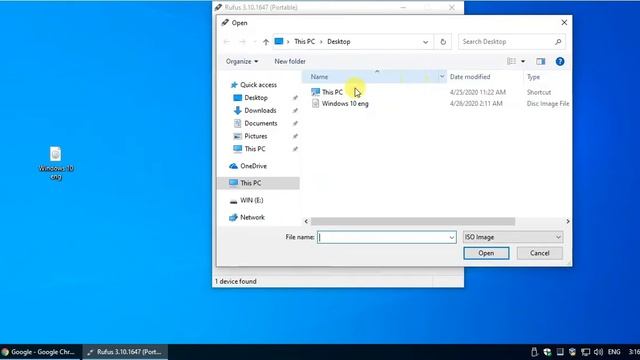
Task: Click USB safely remove tray icon
Action: pyautogui.click(x=534, y=352)
